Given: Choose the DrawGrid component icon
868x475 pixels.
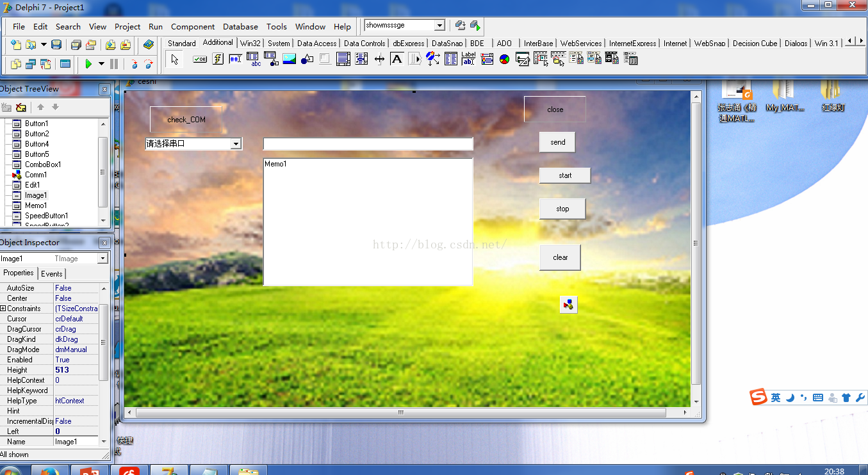Looking at the screenshot, I should click(x=272, y=60).
